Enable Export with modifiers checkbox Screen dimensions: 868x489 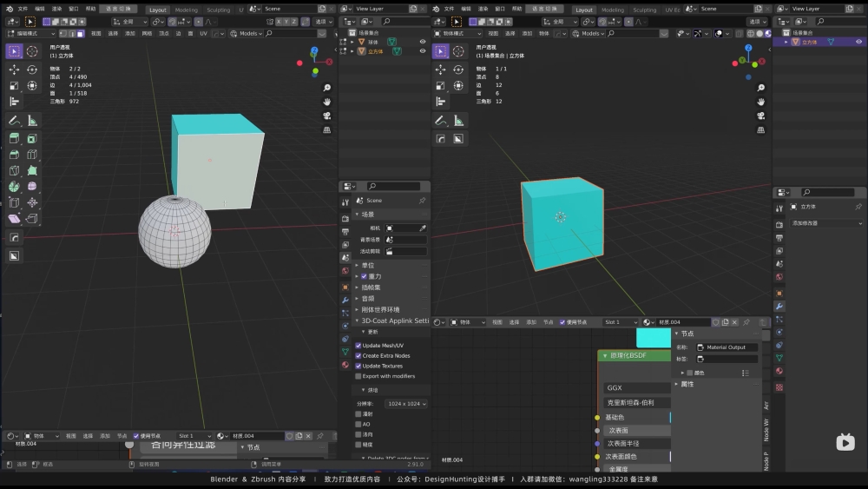coord(358,376)
